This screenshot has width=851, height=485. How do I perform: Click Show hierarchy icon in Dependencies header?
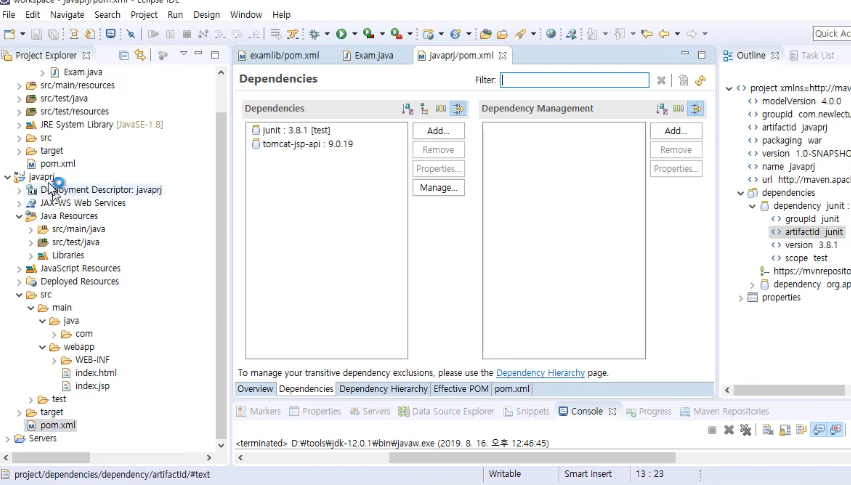click(424, 109)
